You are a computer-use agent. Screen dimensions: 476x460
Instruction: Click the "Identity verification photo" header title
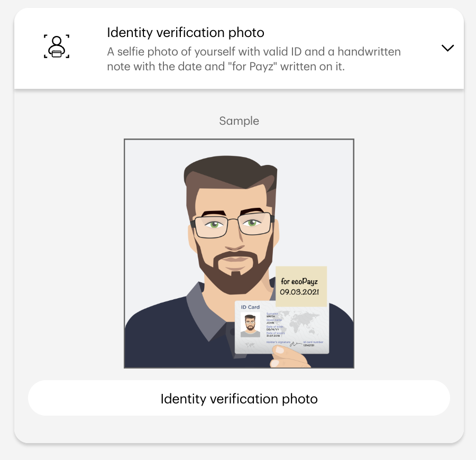point(186,32)
